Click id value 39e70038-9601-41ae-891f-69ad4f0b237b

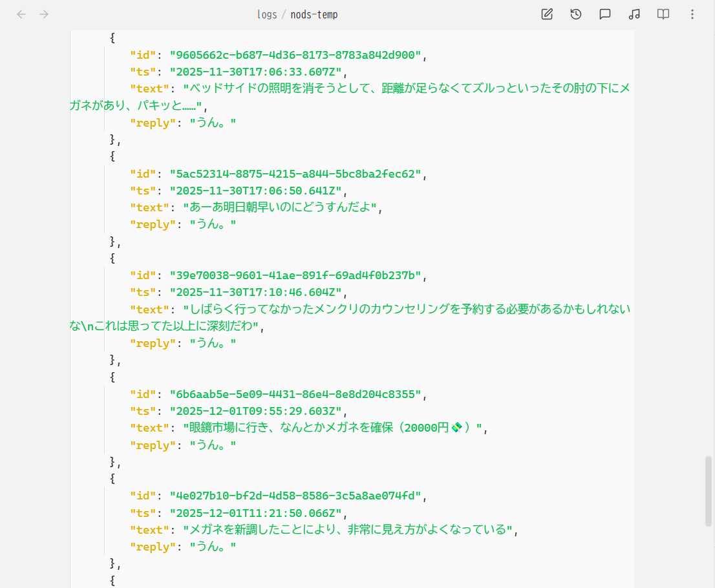(295, 276)
